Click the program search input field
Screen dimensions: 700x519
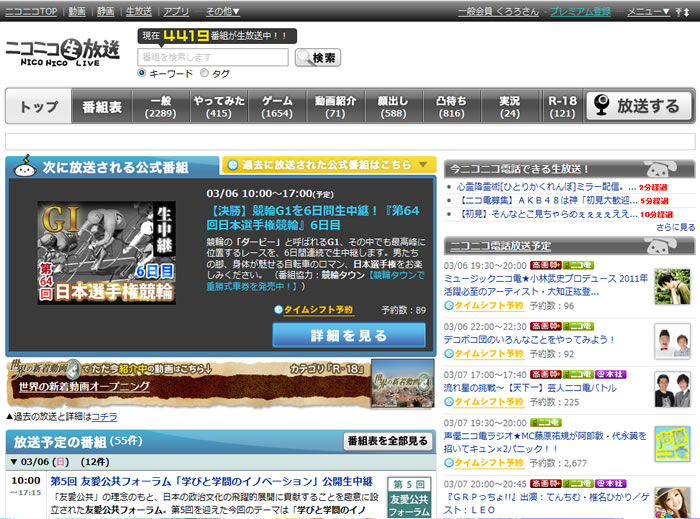(213, 57)
